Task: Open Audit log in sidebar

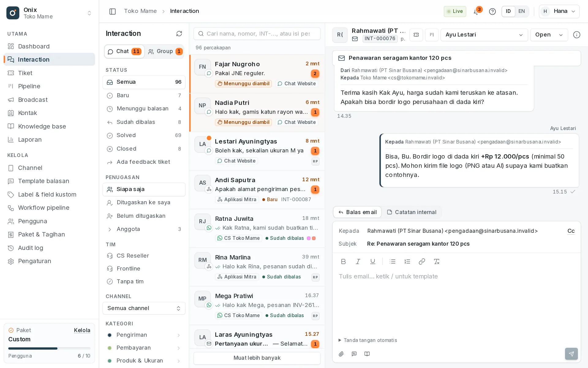Action: [x=49, y=248]
